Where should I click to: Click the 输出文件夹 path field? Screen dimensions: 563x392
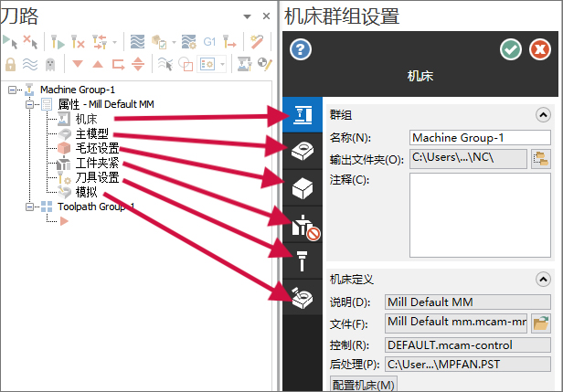click(468, 159)
